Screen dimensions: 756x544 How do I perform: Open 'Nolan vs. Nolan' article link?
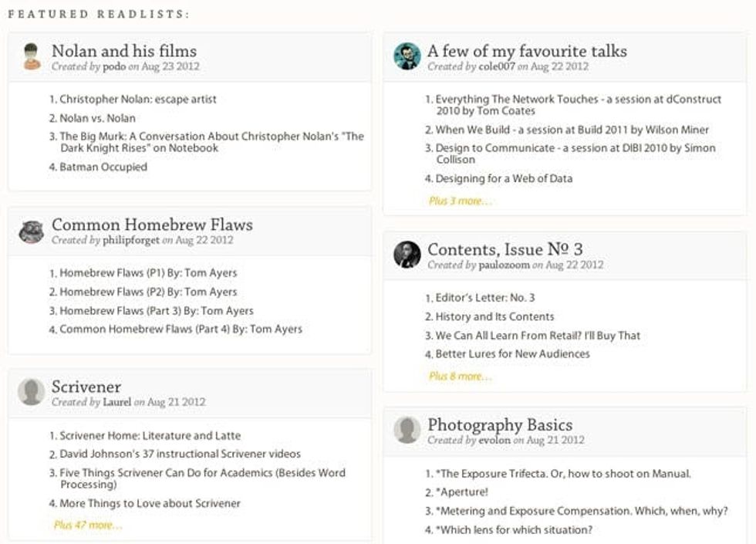[97, 118]
